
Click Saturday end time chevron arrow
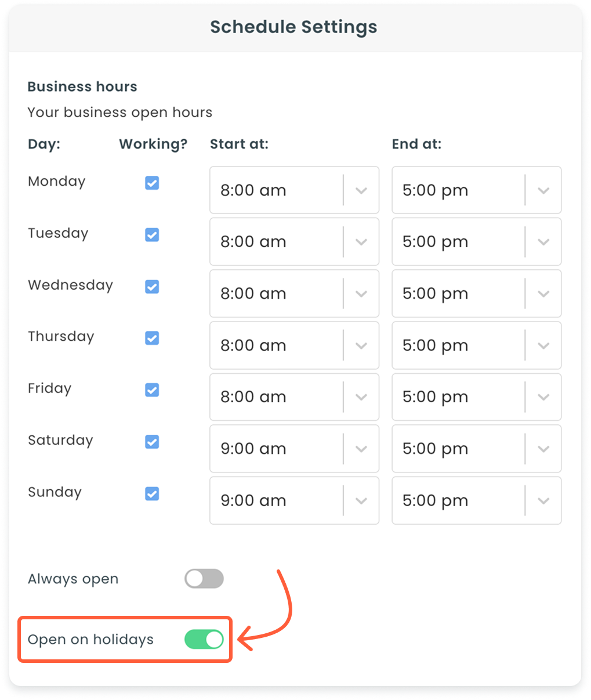(543, 449)
